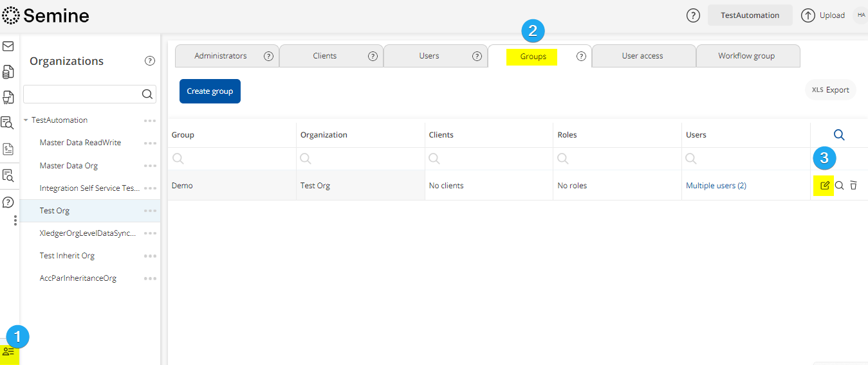Collapse the TestAutomation tree node

click(26, 120)
